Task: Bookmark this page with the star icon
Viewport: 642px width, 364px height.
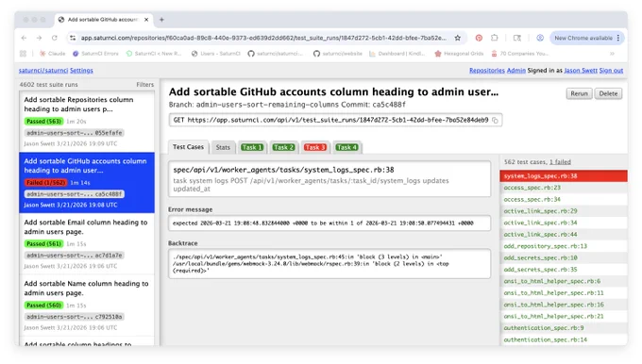Action: (458, 38)
